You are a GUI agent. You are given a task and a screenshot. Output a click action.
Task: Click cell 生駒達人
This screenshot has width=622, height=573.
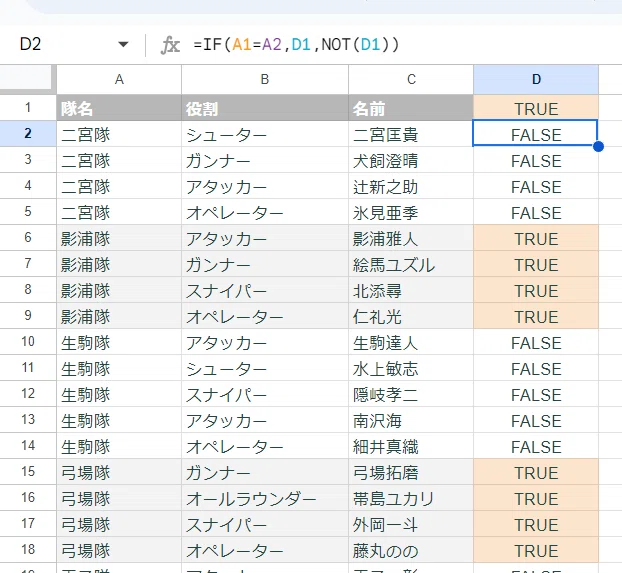[411, 342]
